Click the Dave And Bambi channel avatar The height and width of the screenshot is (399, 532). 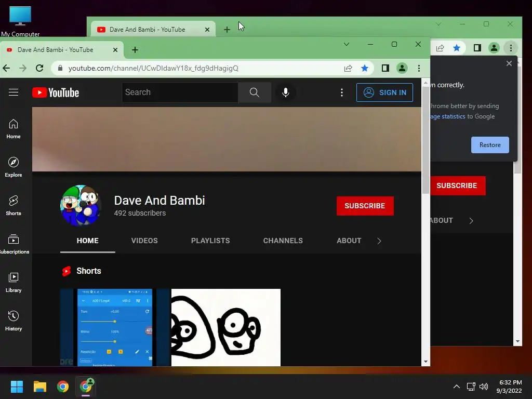point(81,205)
